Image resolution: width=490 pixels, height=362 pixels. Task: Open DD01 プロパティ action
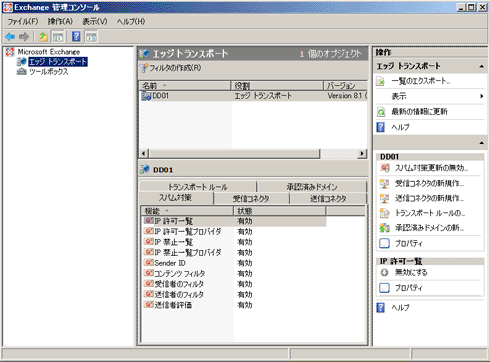coord(409,244)
